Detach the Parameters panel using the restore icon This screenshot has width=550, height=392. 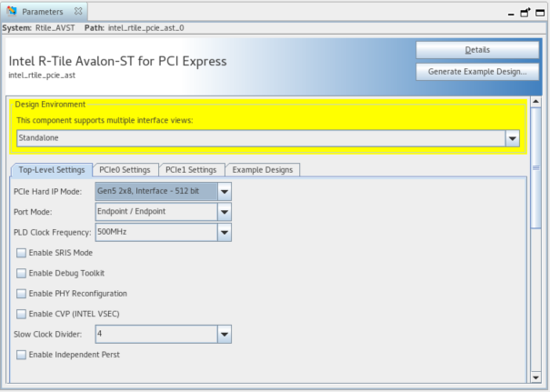tap(525, 13)
